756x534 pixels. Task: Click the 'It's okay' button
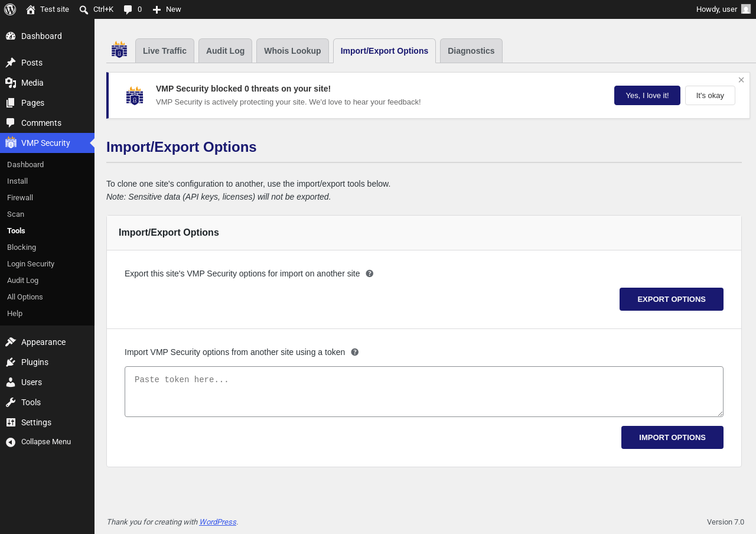point(710,95)
